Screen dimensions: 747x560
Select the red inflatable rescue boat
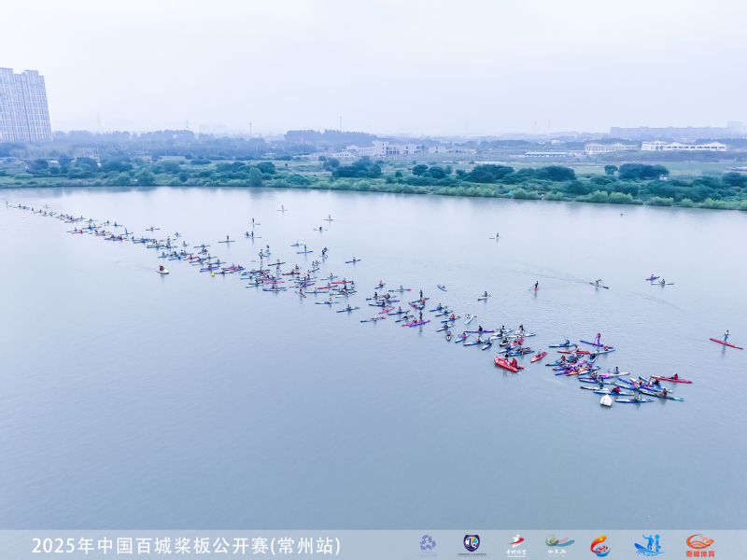506,364
